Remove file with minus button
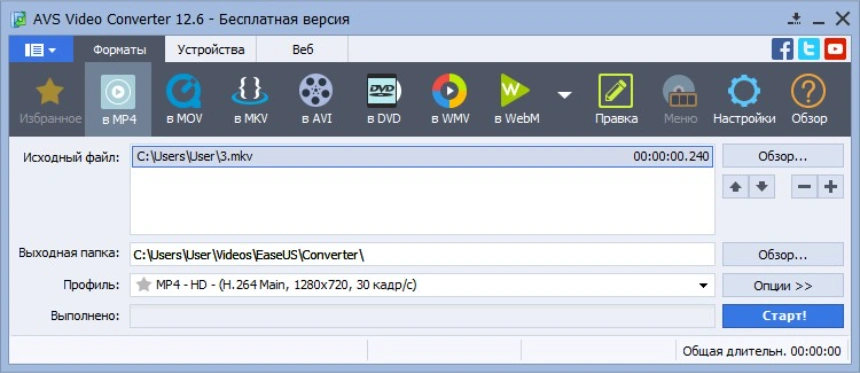 click(x=804, y=187)
